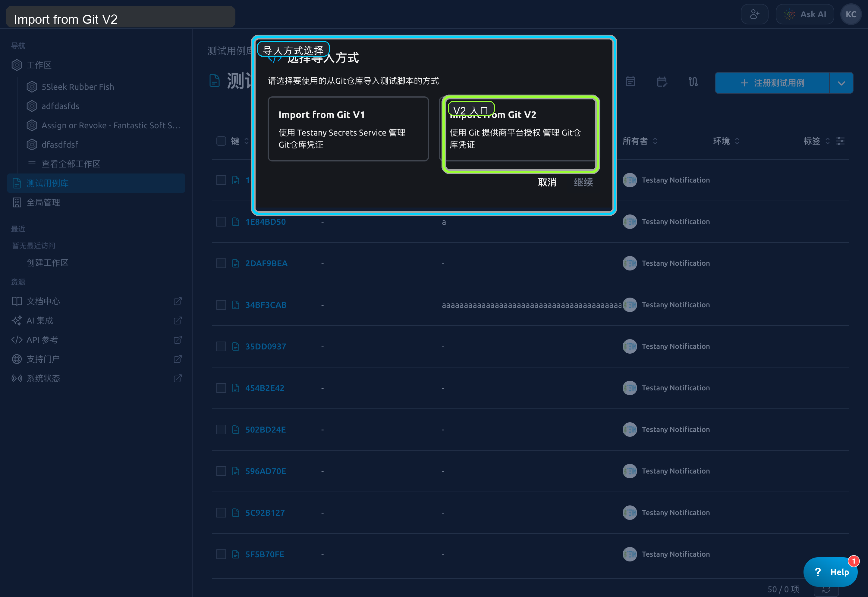Choose the Import from Git V1 option

coord(348,129)
